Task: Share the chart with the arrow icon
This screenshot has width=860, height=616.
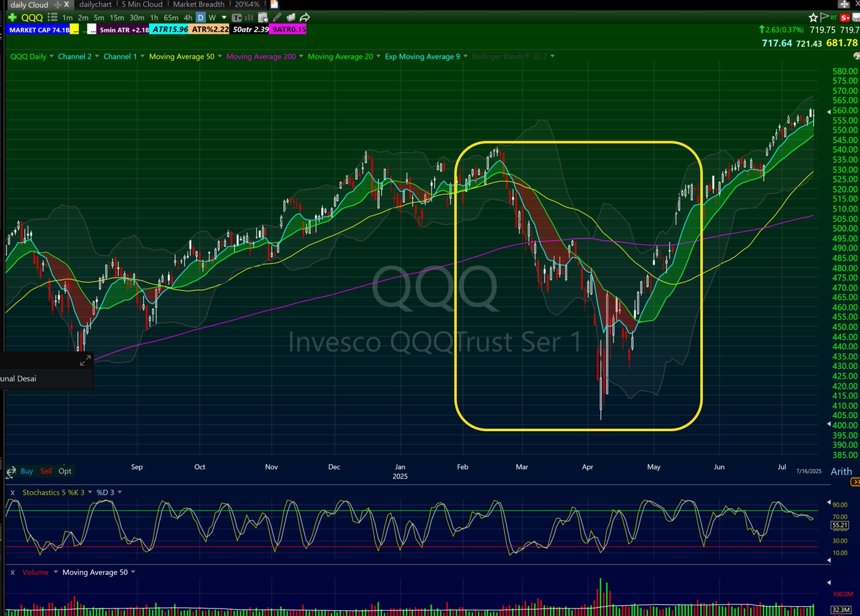Action: point(305,17)
